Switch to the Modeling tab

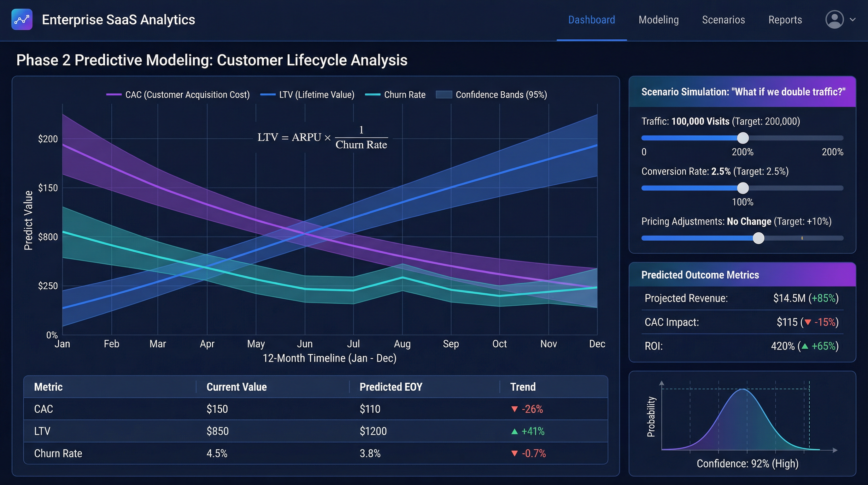(658, 20)
